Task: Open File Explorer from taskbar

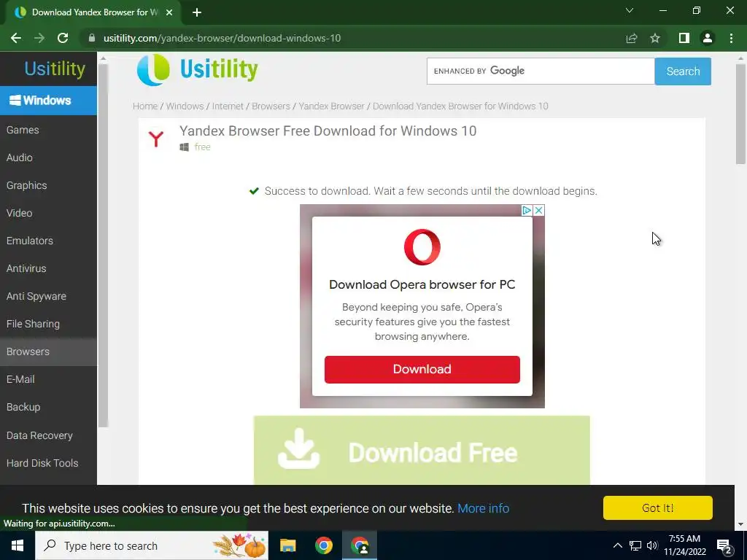Action: coord(287,545)
